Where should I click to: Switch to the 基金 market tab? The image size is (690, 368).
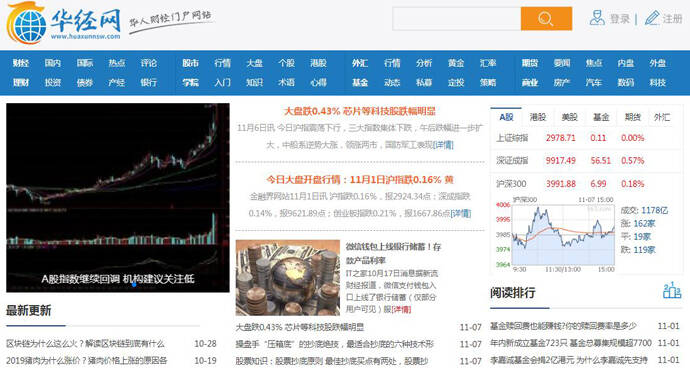point(601,117)
